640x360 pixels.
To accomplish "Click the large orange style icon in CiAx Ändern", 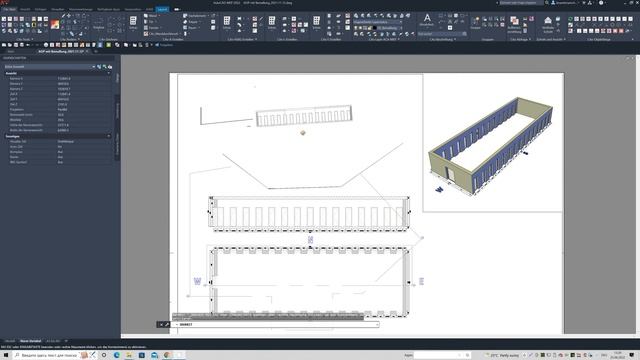I will [x=55, y=24].
